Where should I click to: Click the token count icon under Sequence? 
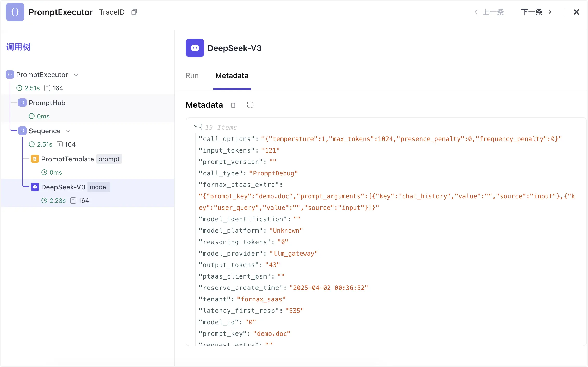pos(60,144)
